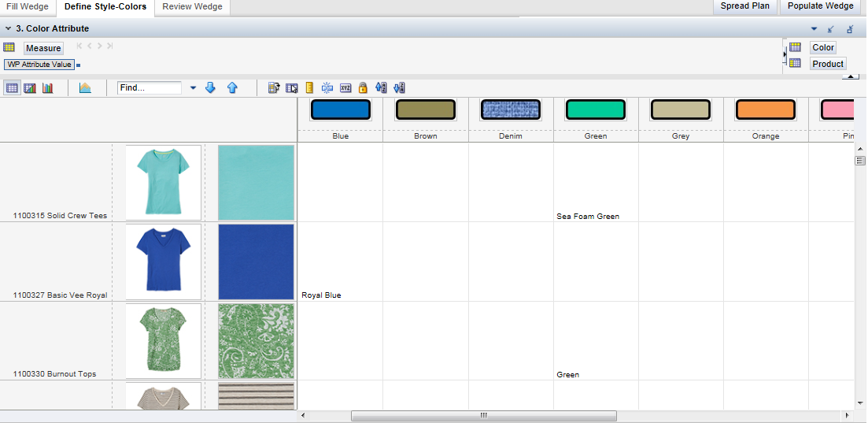
Task: Select row 1100315 Solid Crew Tees
Action: tap(60, 216)
